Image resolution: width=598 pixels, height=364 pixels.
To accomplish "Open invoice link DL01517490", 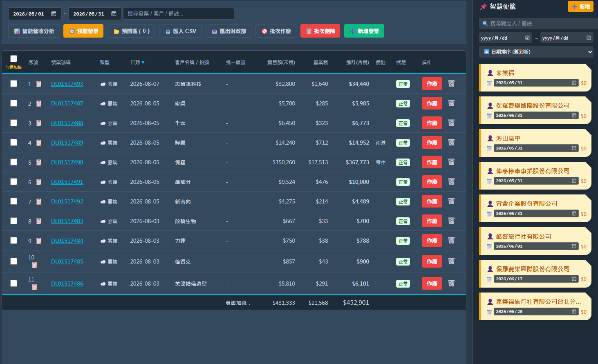I will click(67, 162).
